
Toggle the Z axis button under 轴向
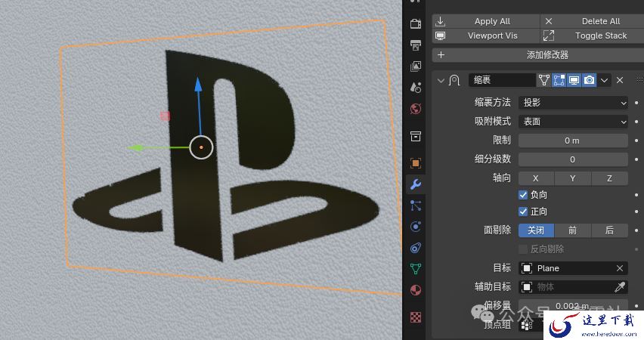[x=609, y=178]
